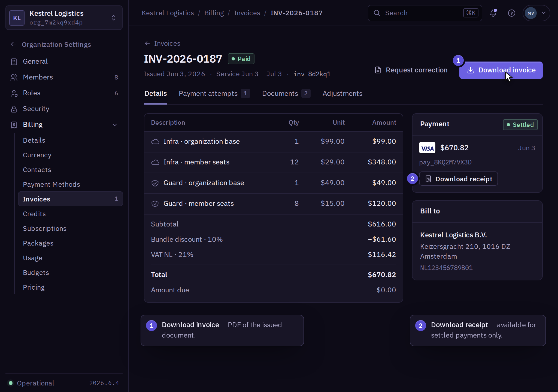The height and width of the screenshot is (392, 558).
Task: Click the Billing receipt icon
Action: click(x=14, y=125)
